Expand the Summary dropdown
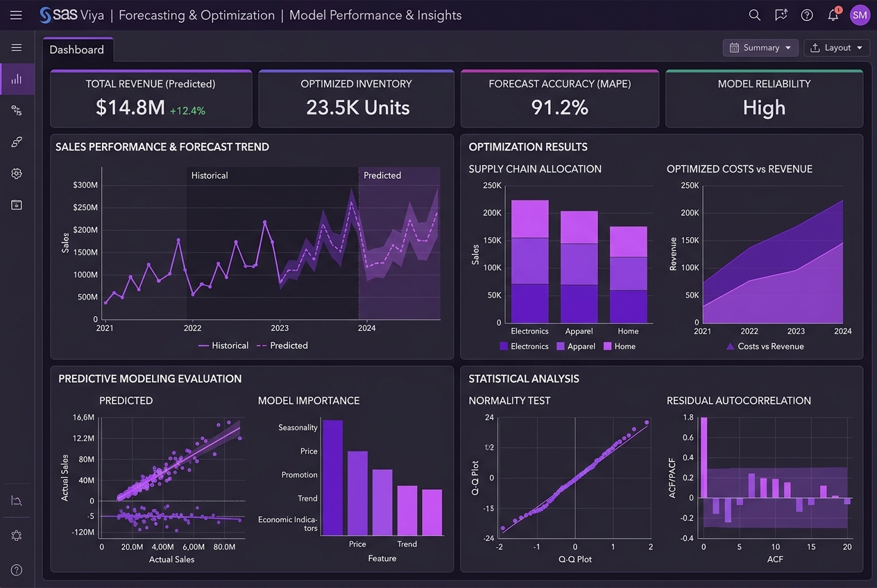Viewport: 877px width, 588px height. point(760,48)
